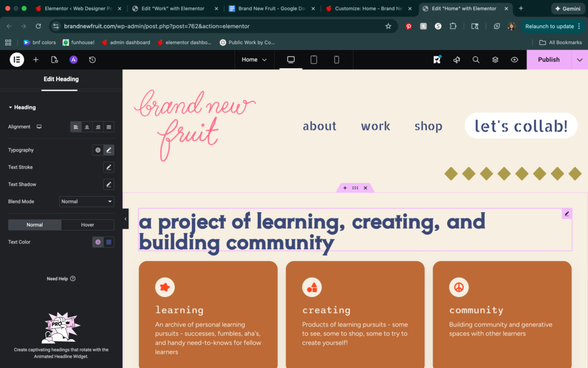Select left text alignment

tap(76, 127)
